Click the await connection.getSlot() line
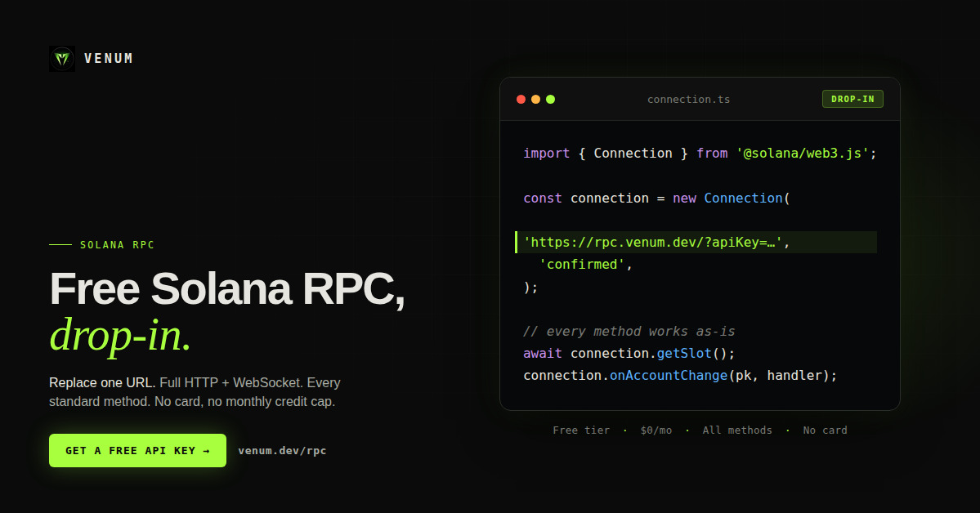 [629, 353]
